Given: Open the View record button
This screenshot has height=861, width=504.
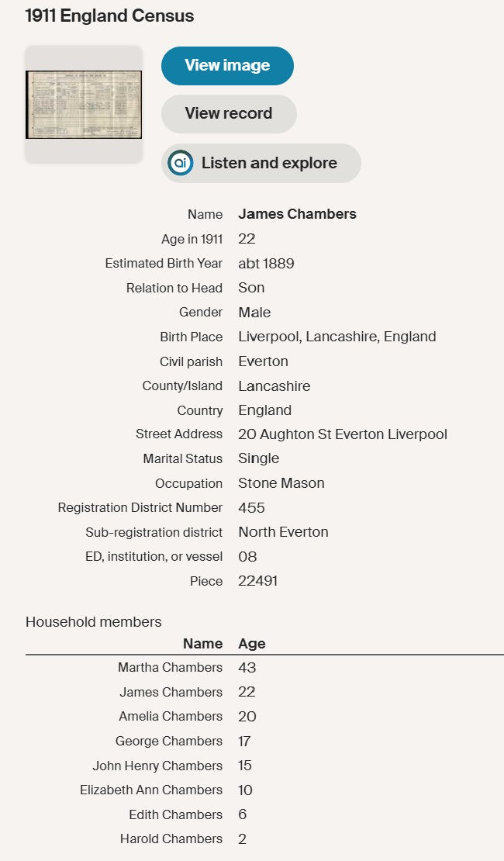Looking at the screenshot, I should [x=229, y=114].
